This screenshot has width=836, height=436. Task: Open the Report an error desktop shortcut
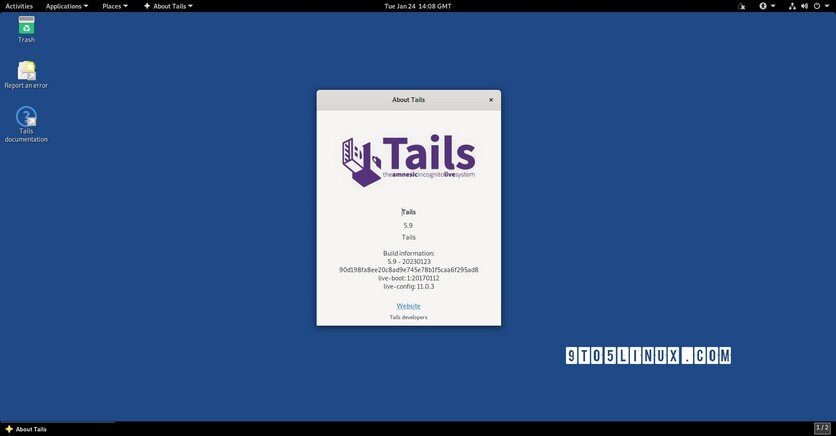(x=26, y=75)
